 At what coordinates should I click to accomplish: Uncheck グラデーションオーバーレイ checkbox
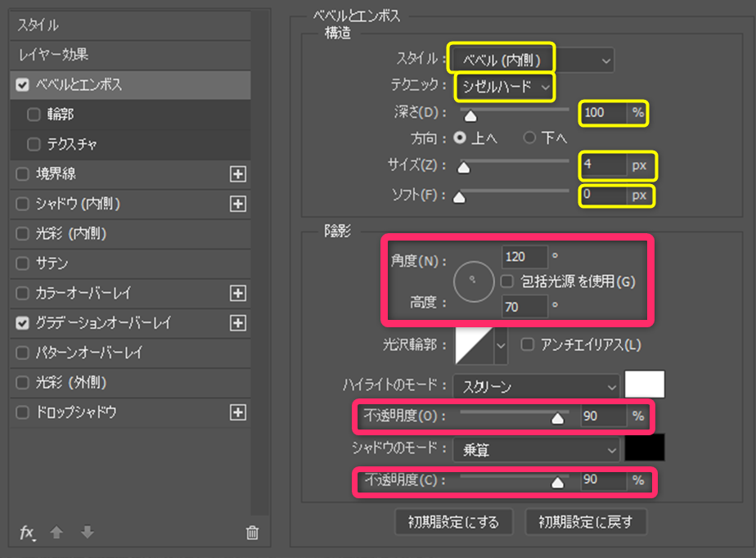pos(22,323)
